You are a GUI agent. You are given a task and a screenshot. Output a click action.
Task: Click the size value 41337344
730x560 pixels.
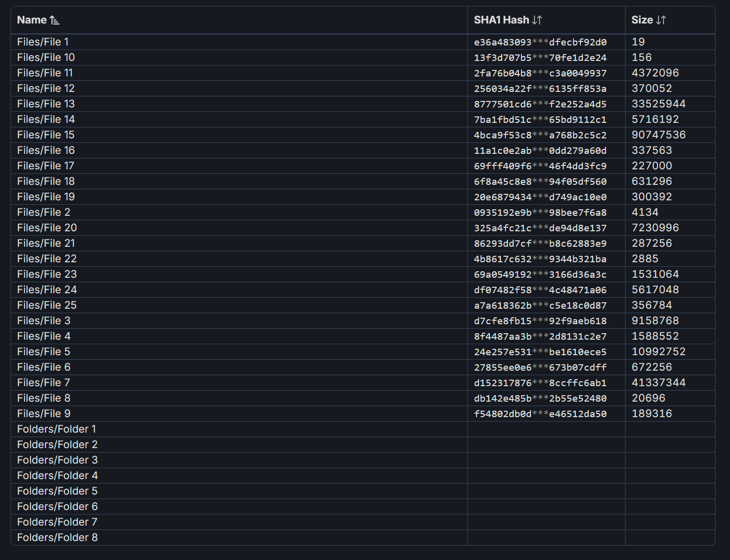[658, 383]
